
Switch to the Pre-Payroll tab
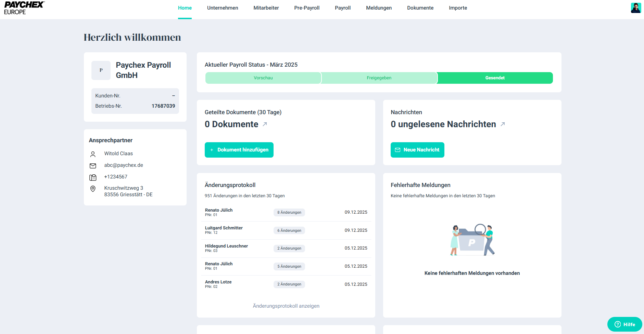[x=307, y=8]
